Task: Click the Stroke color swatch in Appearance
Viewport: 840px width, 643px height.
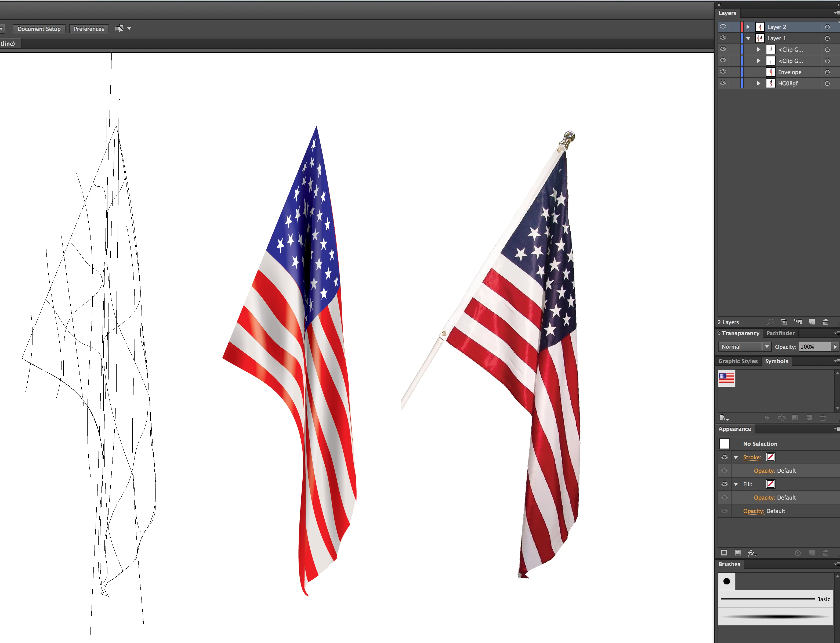Action: pyautogui.click(x=770, y=457)
